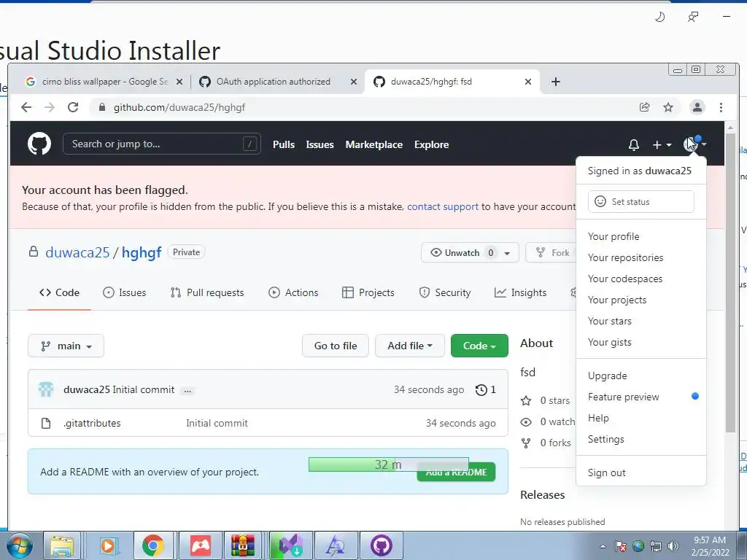The height and width of the screenshot is (560, 747).
Task: Open the .gitattributes file
Action: [92, 424]
